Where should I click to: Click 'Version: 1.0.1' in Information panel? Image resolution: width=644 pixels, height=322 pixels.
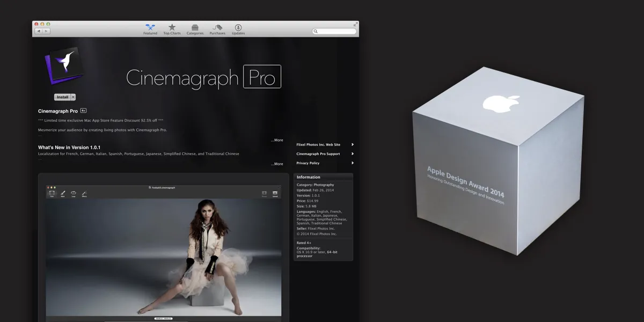[308, 195]
